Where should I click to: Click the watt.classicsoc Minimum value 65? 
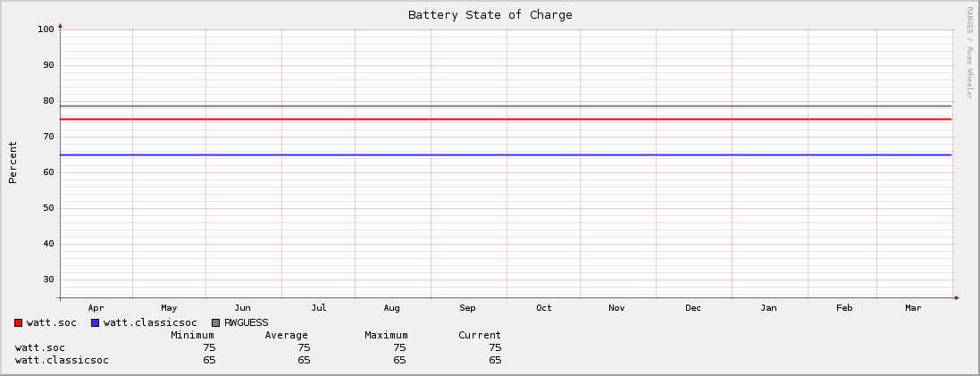coord(209,361)
